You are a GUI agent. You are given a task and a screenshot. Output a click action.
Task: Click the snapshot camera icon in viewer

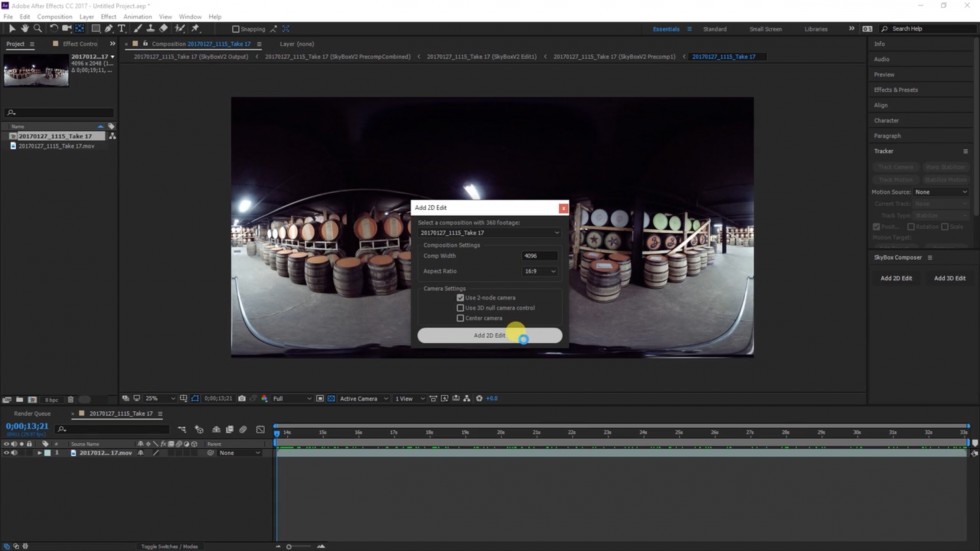coord(242,398)
